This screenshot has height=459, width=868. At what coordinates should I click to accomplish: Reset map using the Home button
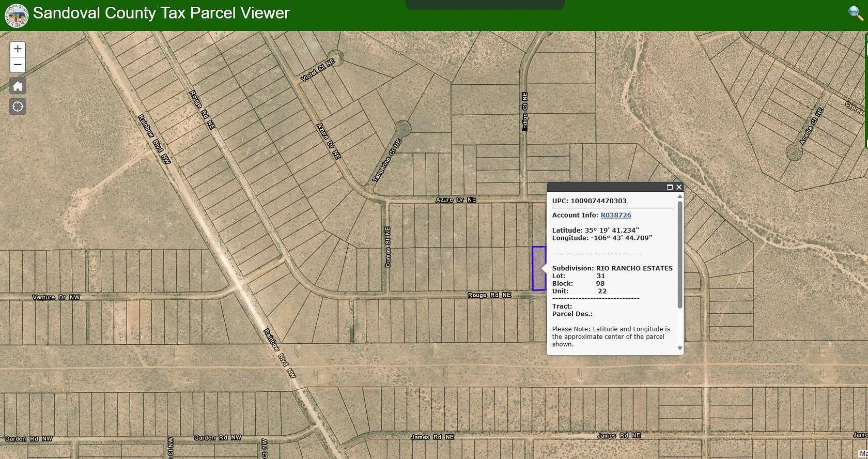tap(18, 86)
